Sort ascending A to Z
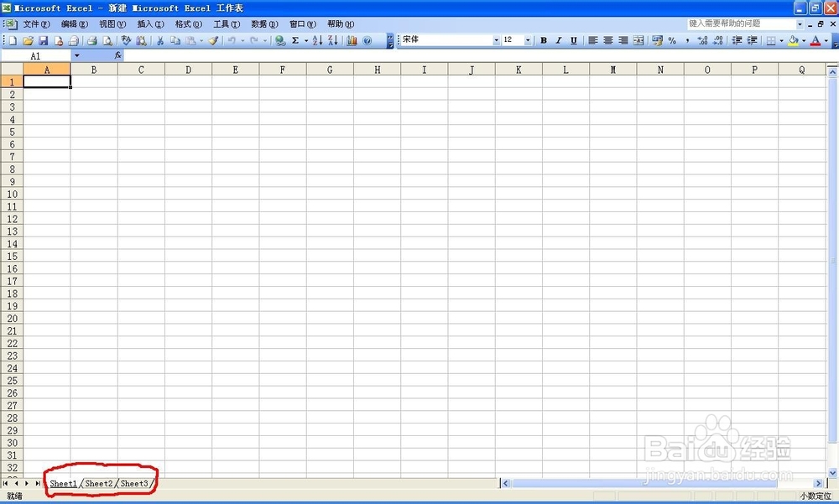The image size is (839, 504). 317,40
